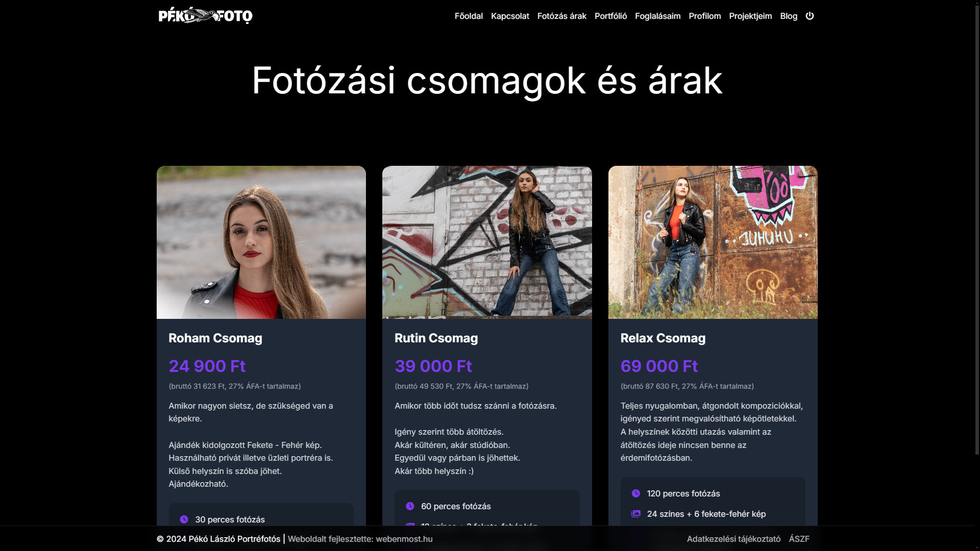Viewport: 980px width, 551px height.
Task: Click the 69 000 Ft price
Action: coord(659,366)
